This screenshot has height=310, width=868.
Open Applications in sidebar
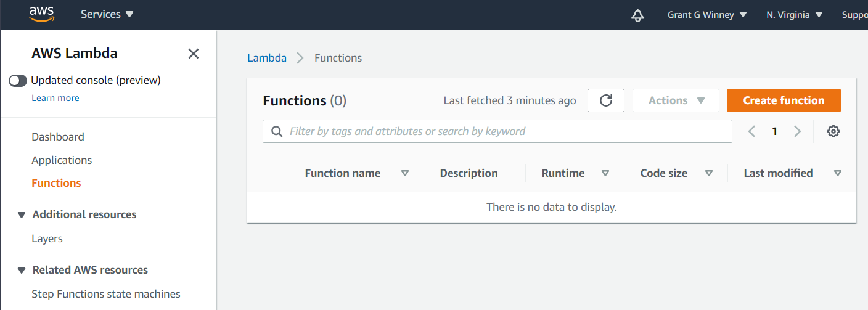pyautogui.click(x=62, y=160)
